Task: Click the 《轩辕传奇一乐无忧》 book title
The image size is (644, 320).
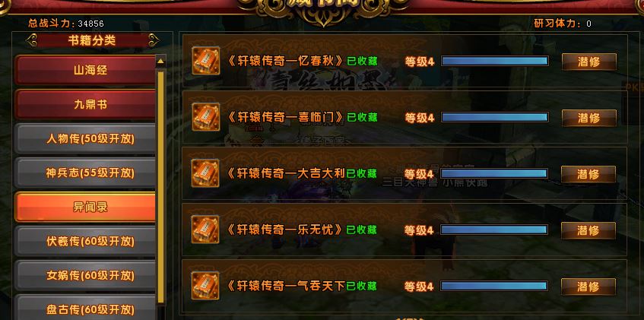Action: pyautogui.click(x=284, y=230)
